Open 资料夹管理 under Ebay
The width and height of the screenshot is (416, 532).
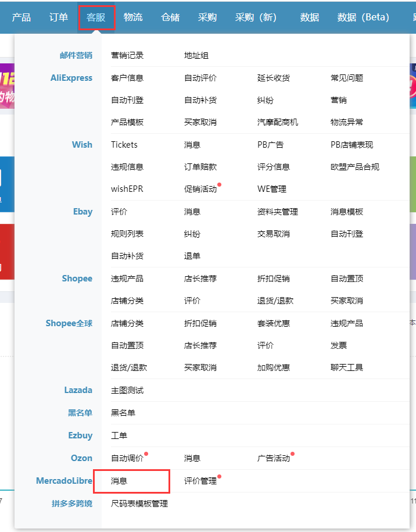[x=278, y=212]
